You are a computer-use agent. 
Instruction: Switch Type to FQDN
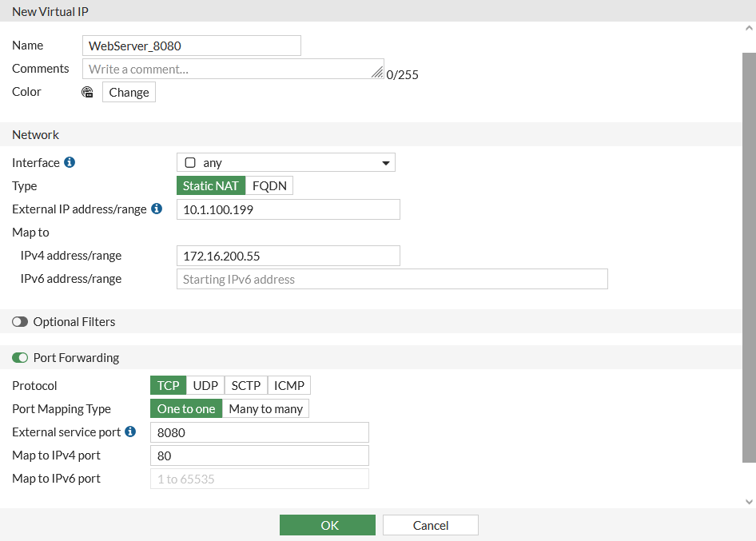(x=269, y=185)
